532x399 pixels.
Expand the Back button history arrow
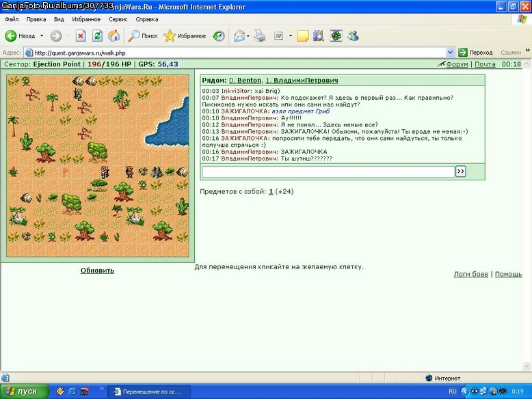42,36
